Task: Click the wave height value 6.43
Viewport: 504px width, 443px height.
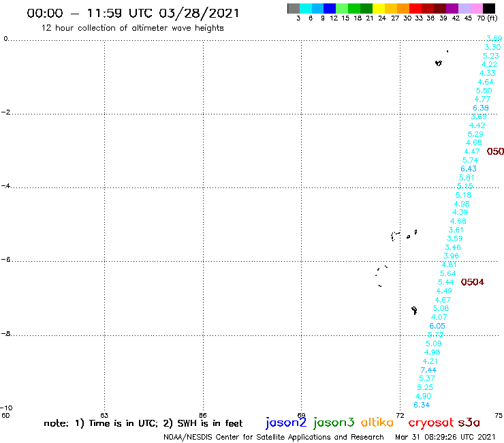Action: pos(469,169)
